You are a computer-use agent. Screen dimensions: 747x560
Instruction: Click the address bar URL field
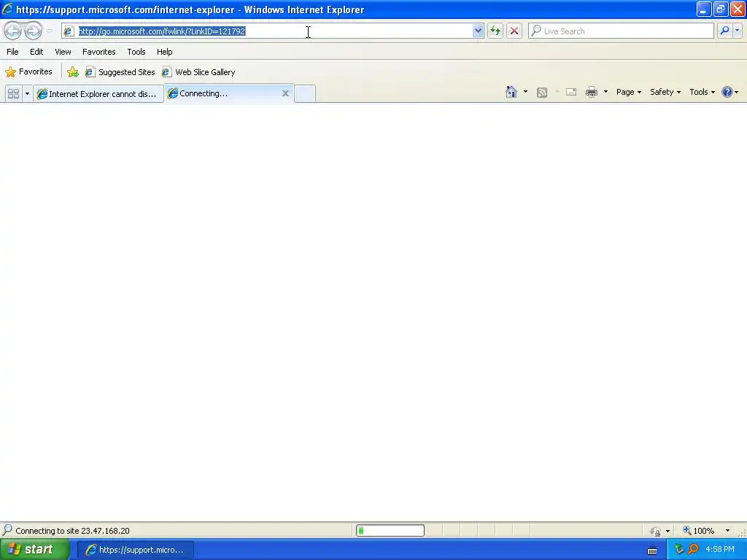[x=271, y=31]
